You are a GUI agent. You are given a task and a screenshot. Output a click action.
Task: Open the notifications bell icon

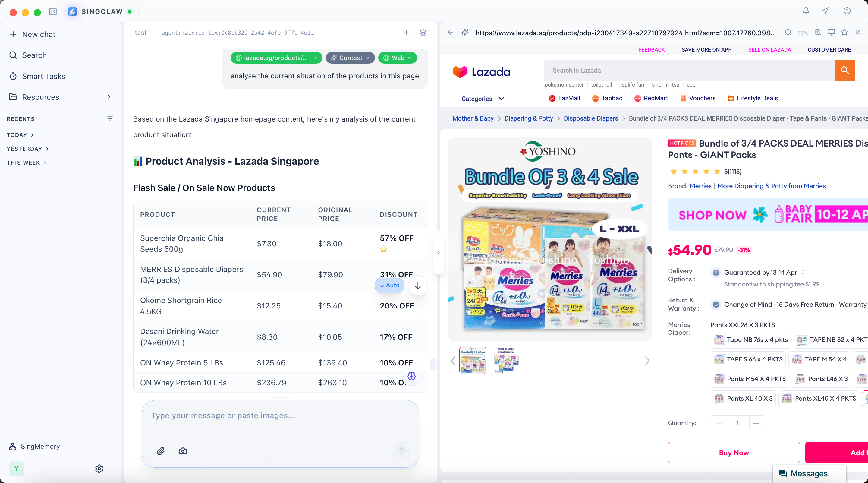click(806, 11)
